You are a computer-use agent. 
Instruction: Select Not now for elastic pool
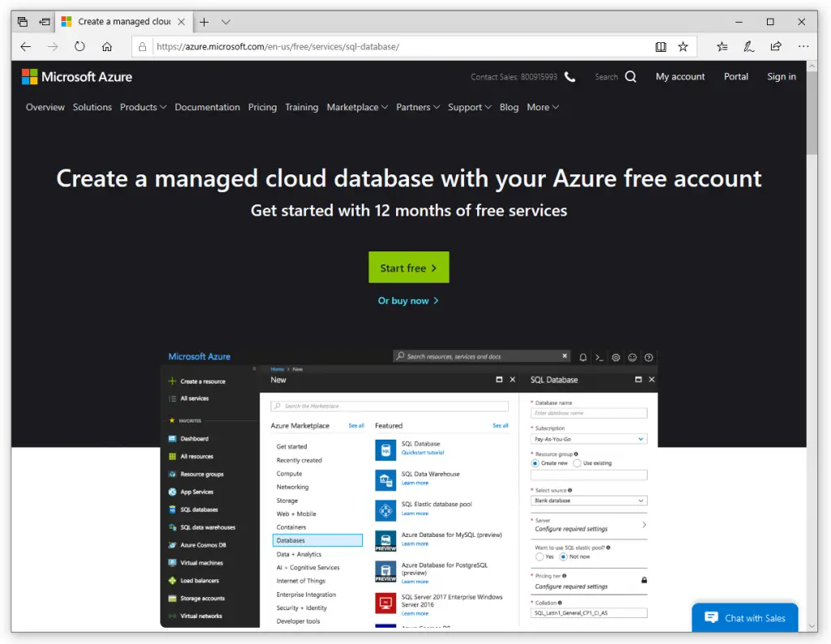point(563,556)
